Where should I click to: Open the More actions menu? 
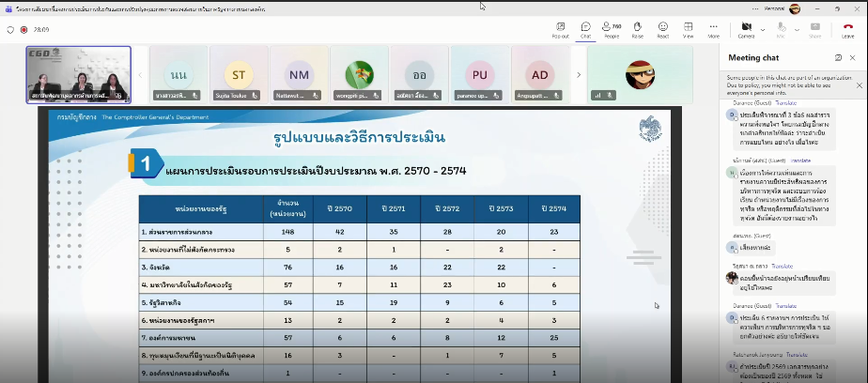(714, 28)
